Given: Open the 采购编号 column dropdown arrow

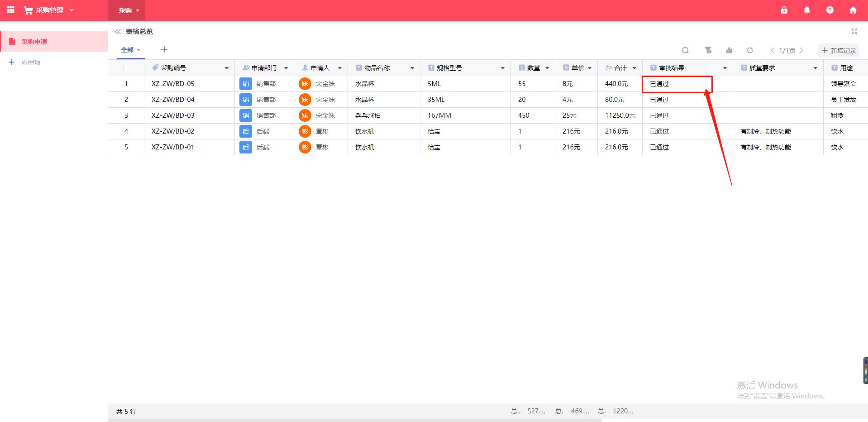Looking at the screenshot, I should coord(227,68).
